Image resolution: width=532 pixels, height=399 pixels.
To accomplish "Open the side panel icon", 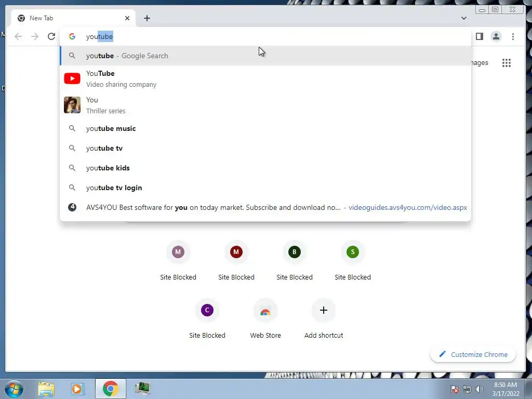I will (x=479, y=36).
